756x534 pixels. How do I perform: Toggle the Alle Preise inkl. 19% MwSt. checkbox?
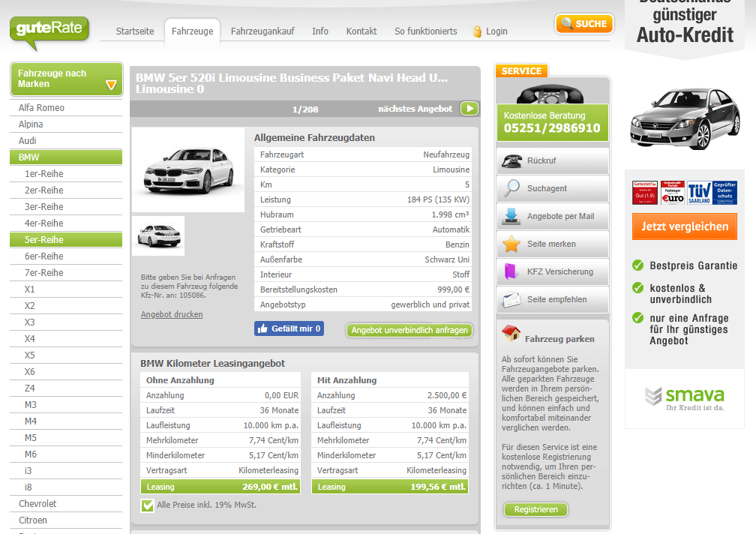[148, 505]
